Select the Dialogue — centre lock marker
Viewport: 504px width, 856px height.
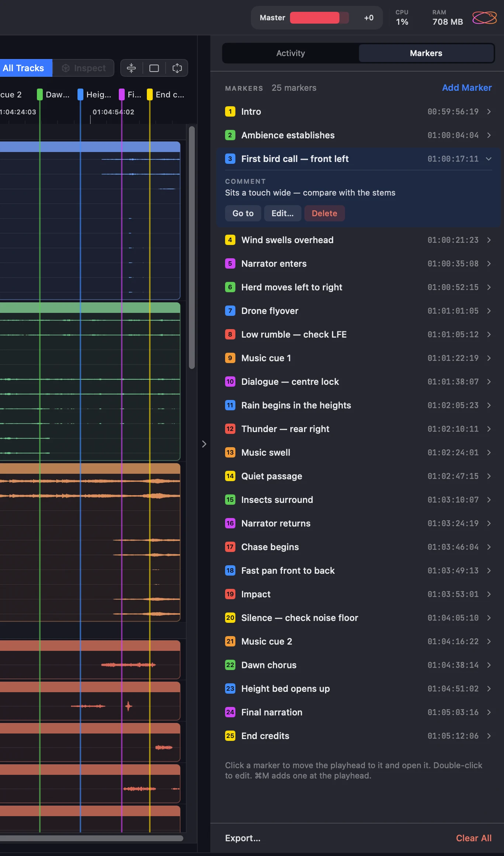pos(358,382)
